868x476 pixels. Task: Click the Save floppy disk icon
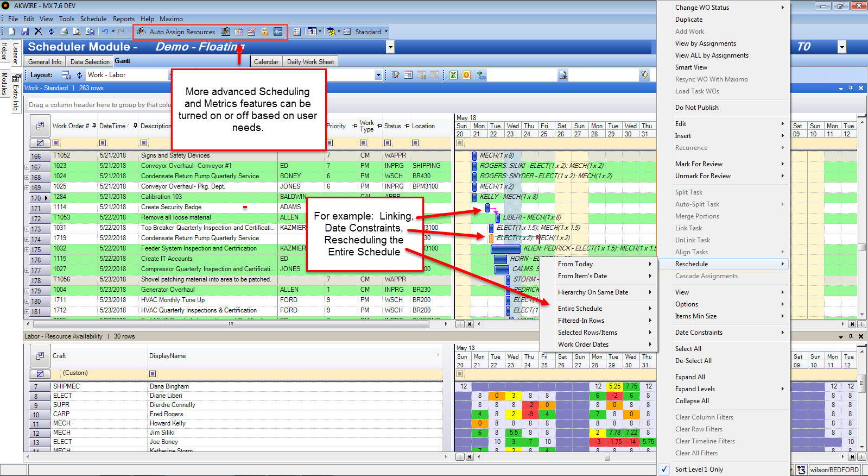click(25, 32)
